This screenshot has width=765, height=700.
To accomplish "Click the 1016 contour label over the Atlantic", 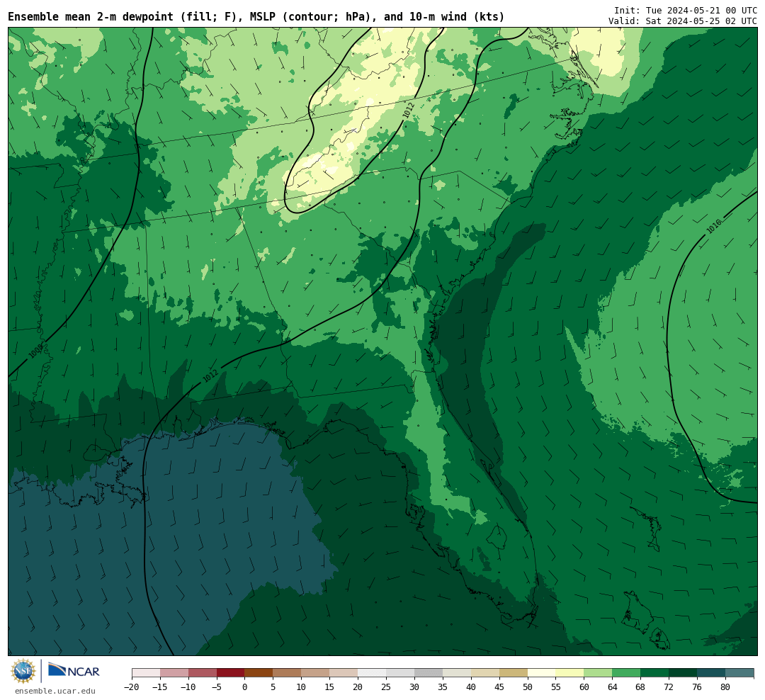I will (x=714, y=227).
